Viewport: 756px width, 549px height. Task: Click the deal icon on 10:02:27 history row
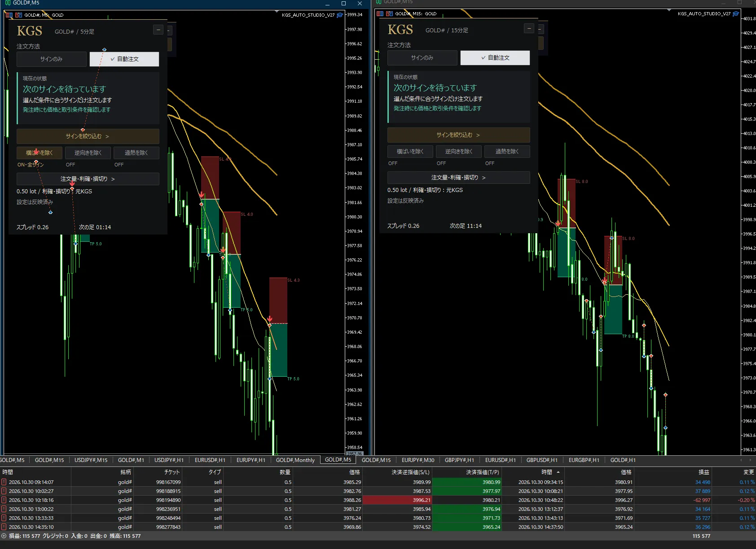click(x=4, y=491)
